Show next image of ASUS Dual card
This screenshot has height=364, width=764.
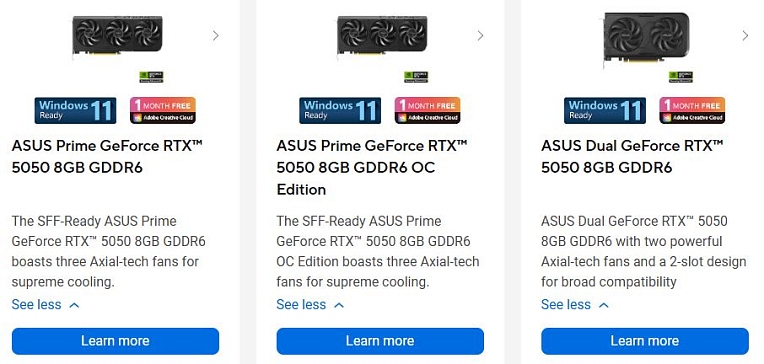[x=745, y=35]
